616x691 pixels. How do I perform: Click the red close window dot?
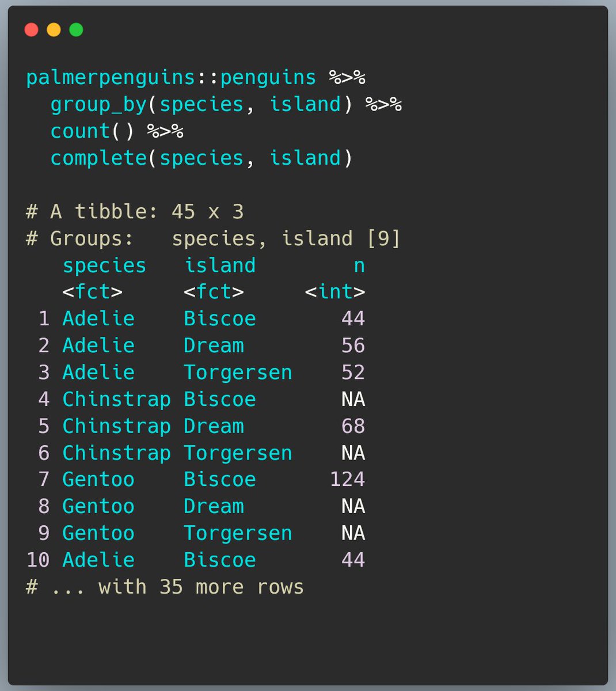pyautogui.click(x=31, y=29)
